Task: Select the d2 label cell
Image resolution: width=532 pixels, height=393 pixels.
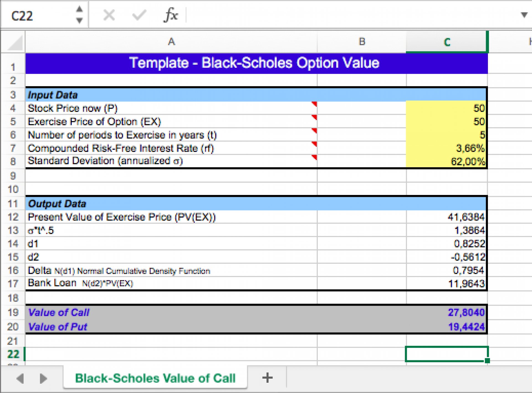Action: 171,257
